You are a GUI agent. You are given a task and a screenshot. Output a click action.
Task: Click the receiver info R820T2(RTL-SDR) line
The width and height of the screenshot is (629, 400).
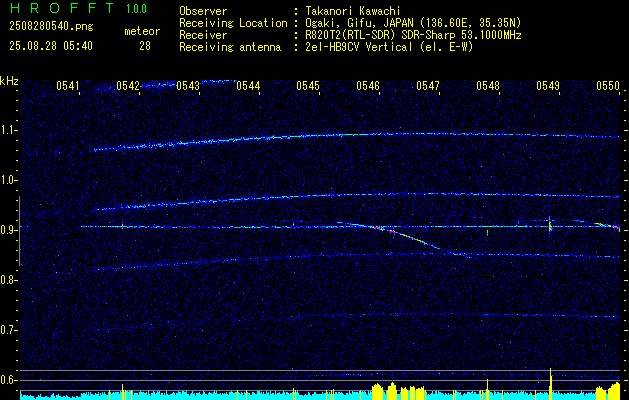[x=413, y=35]
